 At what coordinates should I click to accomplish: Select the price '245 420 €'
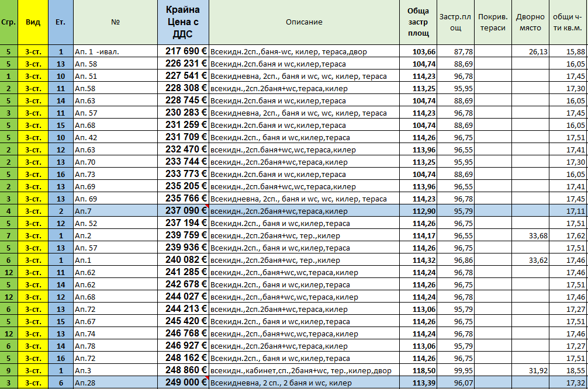coord(183,321)
